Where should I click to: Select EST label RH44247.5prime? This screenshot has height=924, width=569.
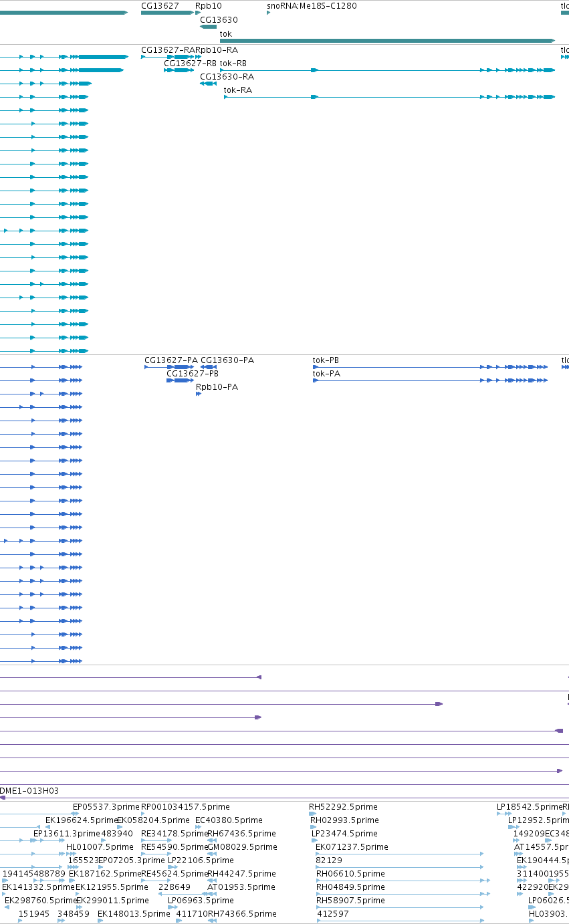(x=241, y=873)
